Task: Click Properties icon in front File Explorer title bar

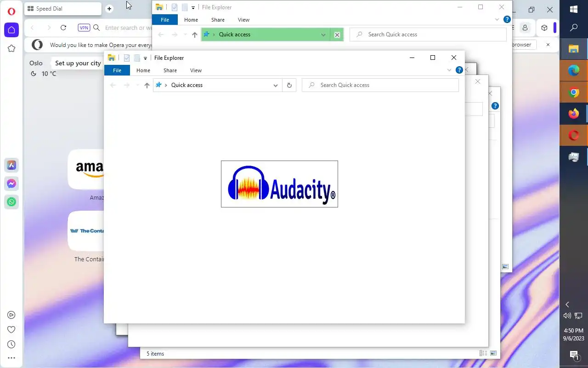Action: tap(127, 58)
